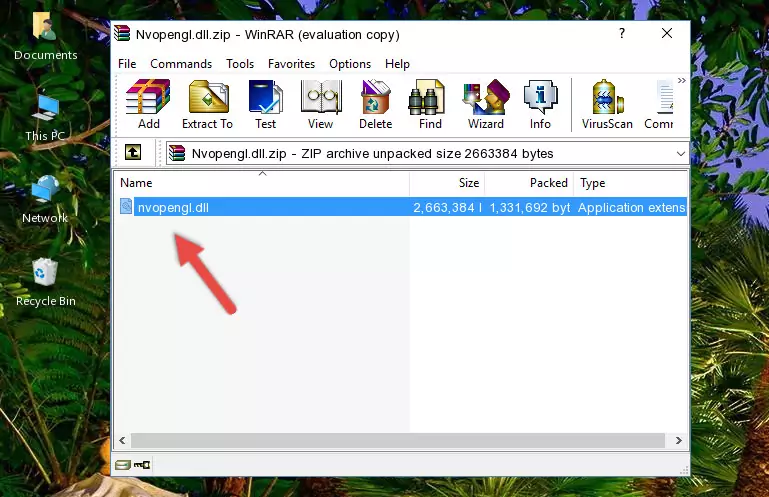Screen dimensions: 769x497
Task: Expand hidden toolbar items chevron
Action: [682, 80]
